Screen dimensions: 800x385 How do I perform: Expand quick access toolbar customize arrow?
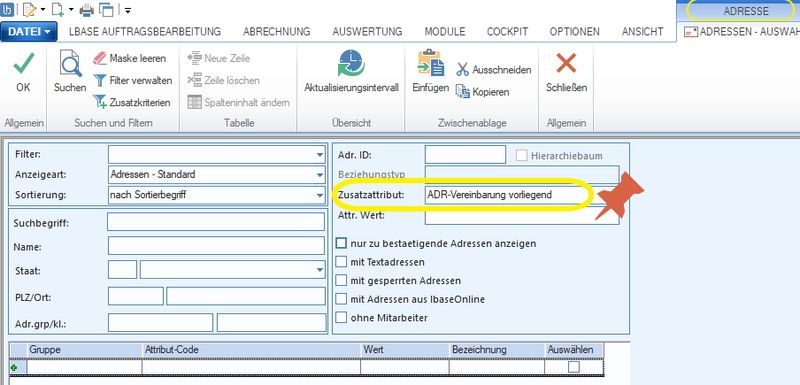pyautogui.click(x=127, y=10)
